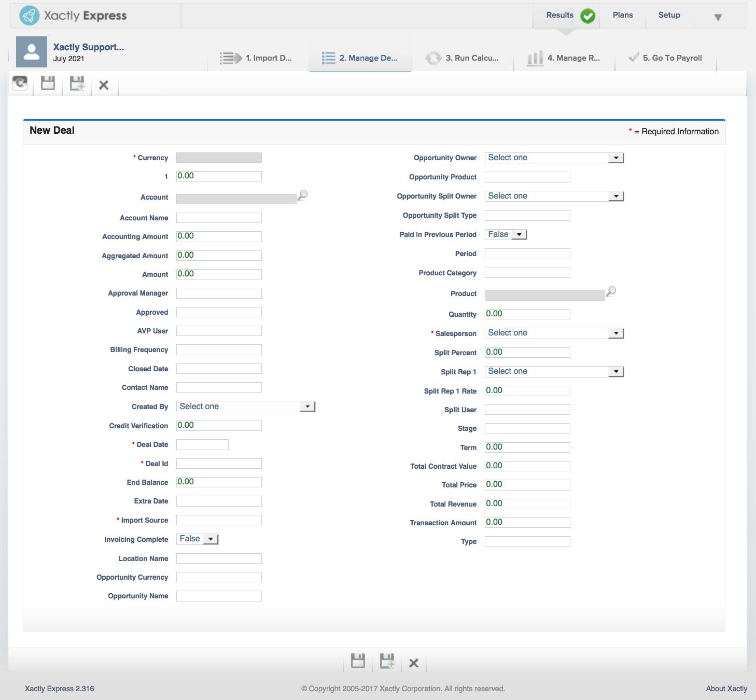Open the Product lookup magnifier
The width and height of the screenshot is (756, 700).
tap(611, 291)
